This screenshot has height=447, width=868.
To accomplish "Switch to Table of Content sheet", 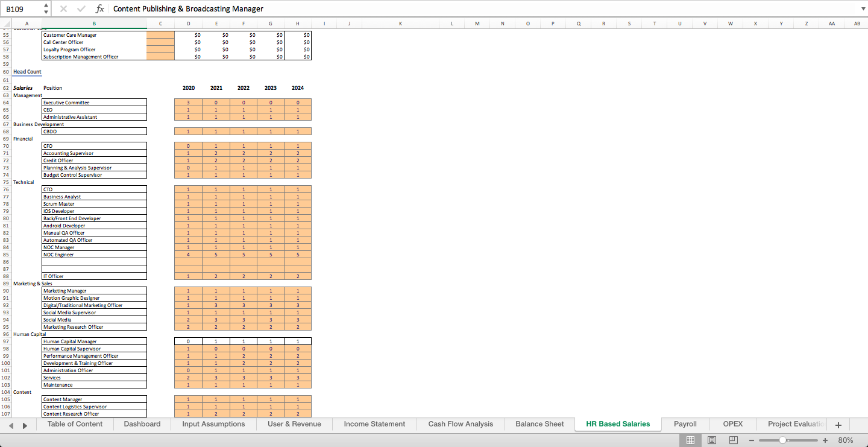I will (x=75, y=424).
